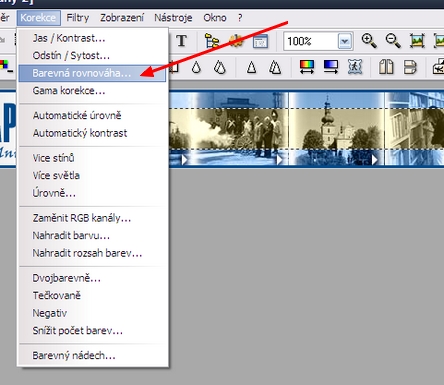Screen dimensions: 444x385
Task: Click the fit image to window icon
Action: [x=417, y=41]
